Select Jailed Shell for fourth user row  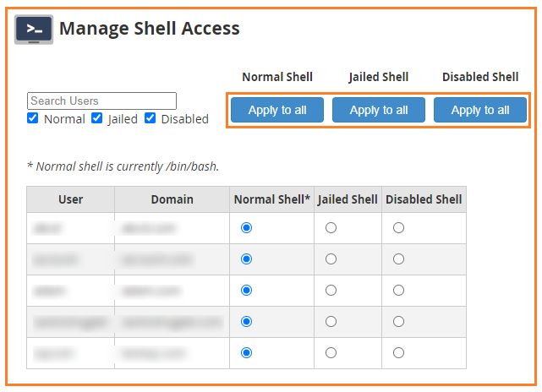331,322
